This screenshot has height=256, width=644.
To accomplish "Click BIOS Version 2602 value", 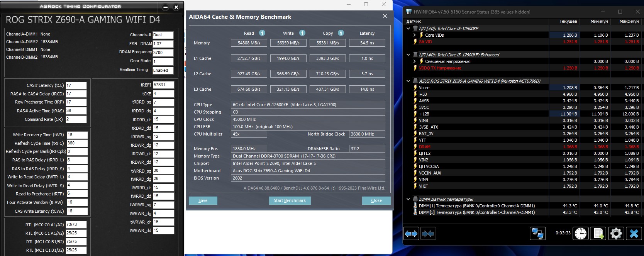I will pos(308,178).
